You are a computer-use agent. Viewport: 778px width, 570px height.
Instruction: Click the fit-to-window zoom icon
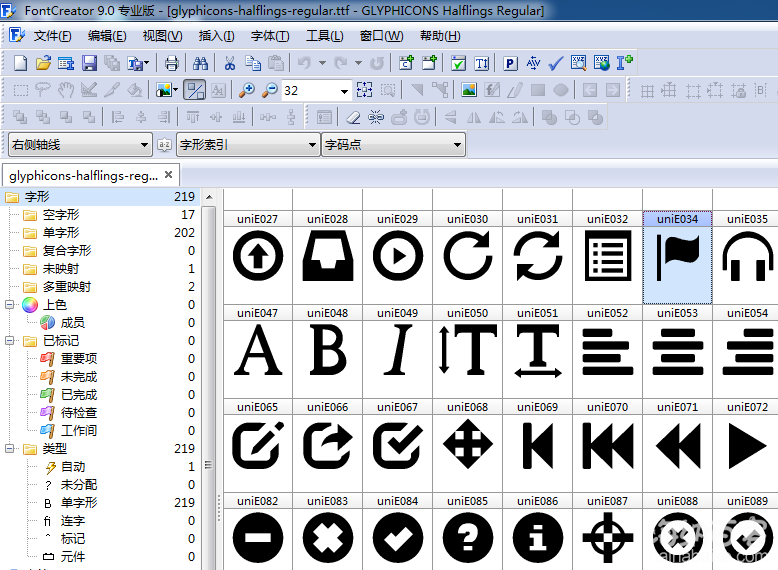[364, 90]
